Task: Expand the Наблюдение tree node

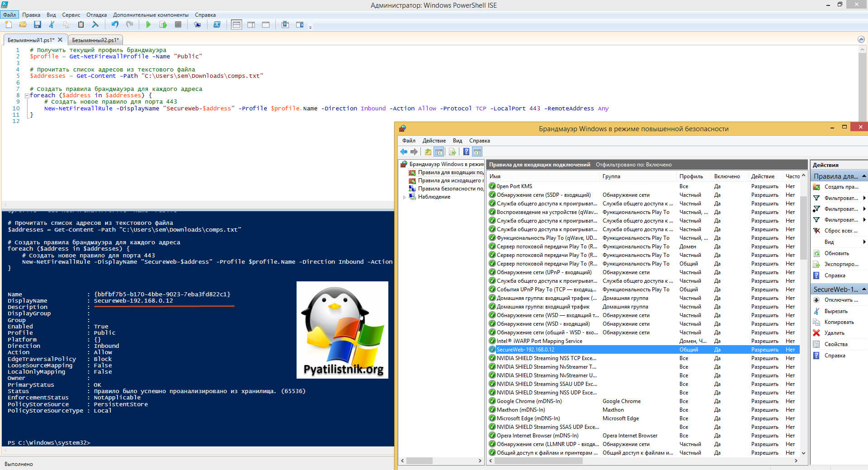Action: tap(404, 197)
